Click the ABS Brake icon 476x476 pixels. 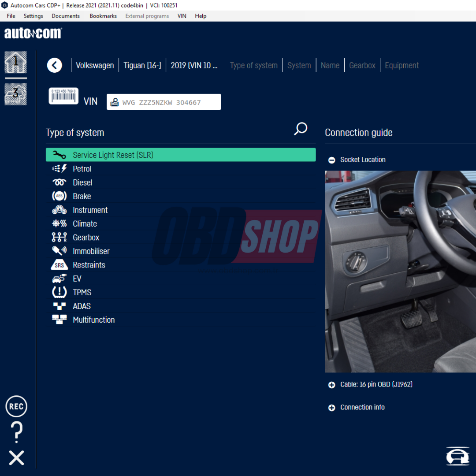59,196
